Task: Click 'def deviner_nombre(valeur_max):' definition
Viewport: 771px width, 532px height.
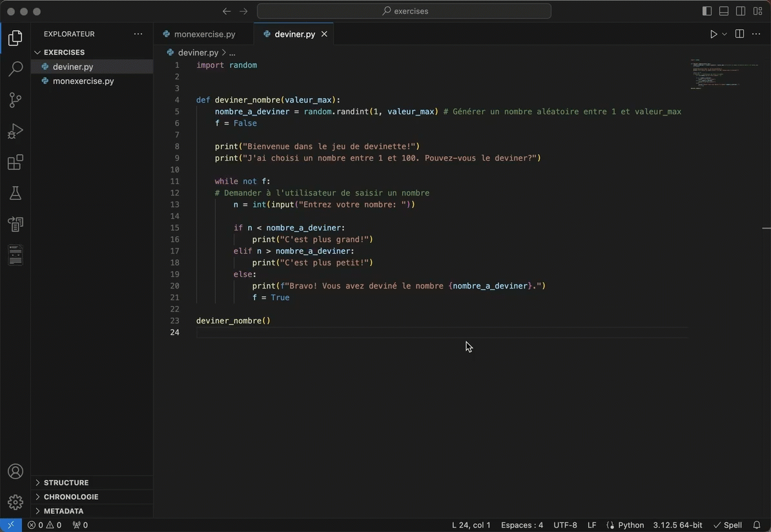Action: coord(268,100)
